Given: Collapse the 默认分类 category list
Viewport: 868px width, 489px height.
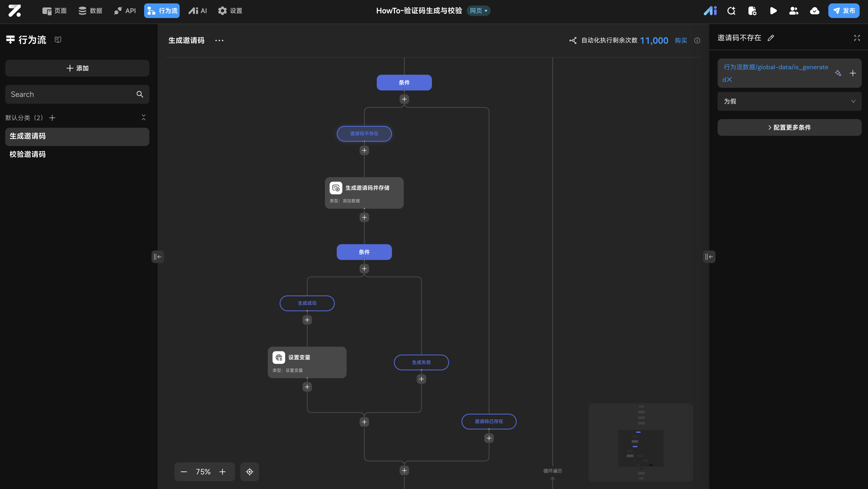Looking at the screenshot, I should [144, 117].
